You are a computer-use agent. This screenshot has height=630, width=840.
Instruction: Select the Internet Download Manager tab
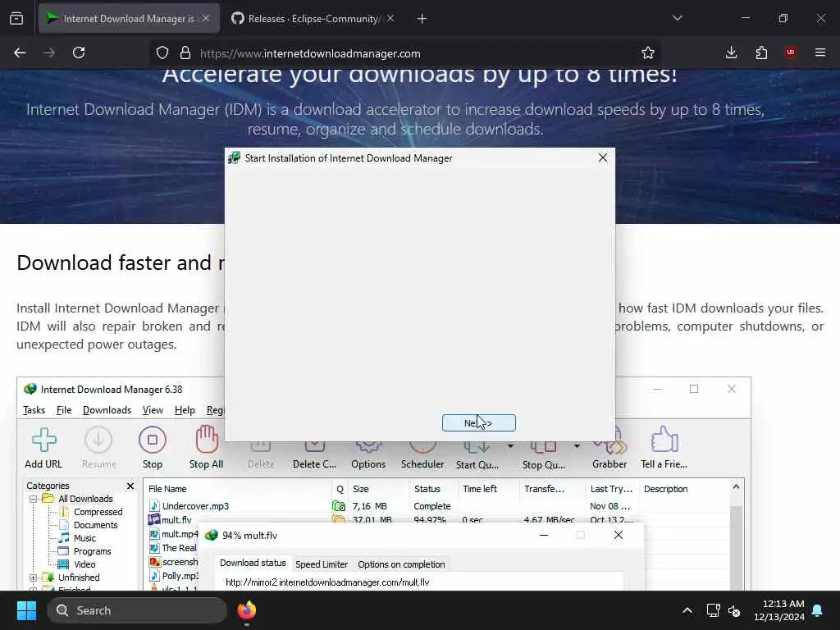point(129,19)
